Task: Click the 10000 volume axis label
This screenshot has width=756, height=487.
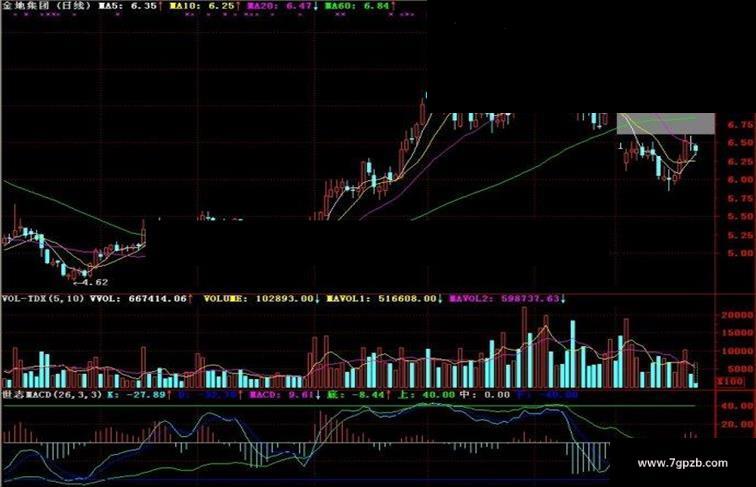Action: point(738,351)
